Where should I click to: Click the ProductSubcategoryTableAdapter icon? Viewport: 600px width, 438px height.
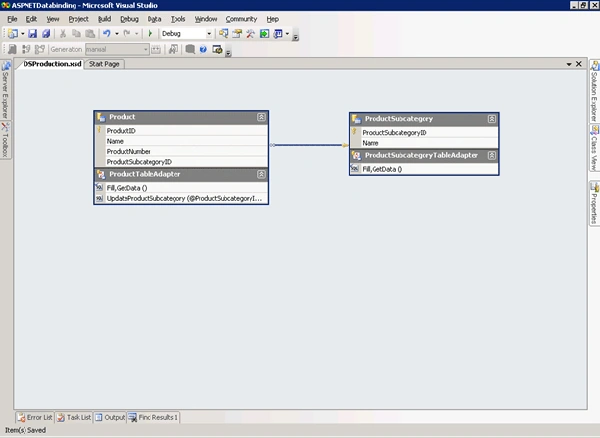coord(356,155)
